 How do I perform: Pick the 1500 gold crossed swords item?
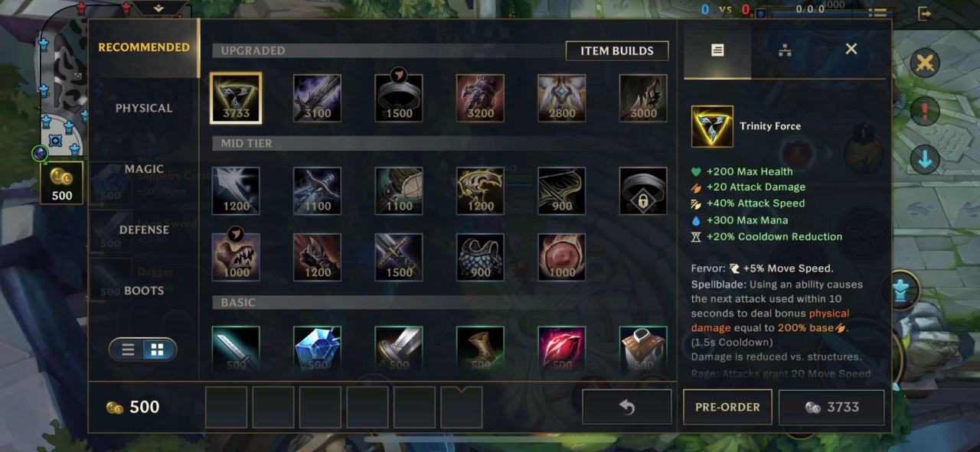click(398, 257)
